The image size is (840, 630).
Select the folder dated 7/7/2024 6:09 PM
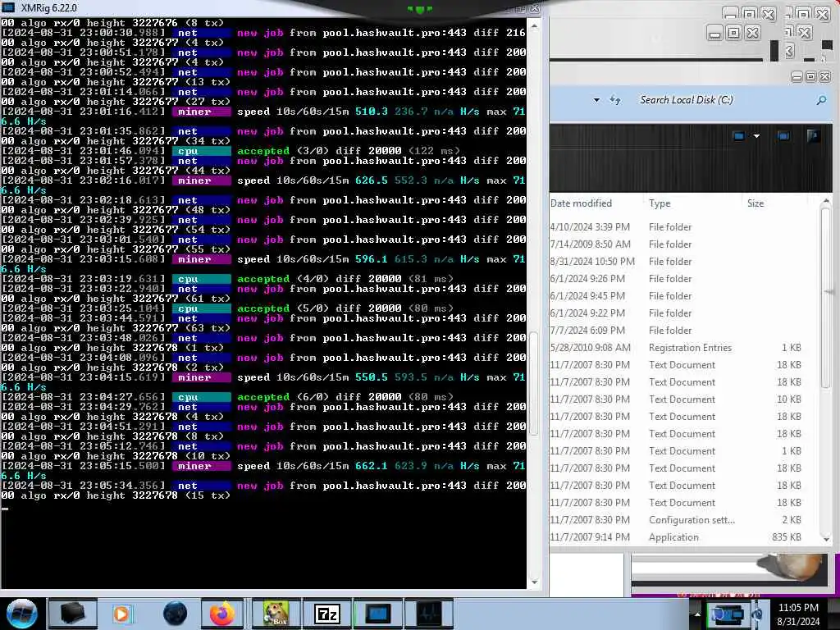tap(683, 330)
